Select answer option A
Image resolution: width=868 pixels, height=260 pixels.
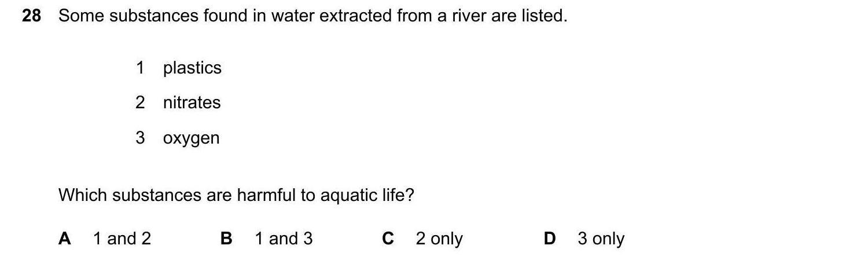[64, 239]
